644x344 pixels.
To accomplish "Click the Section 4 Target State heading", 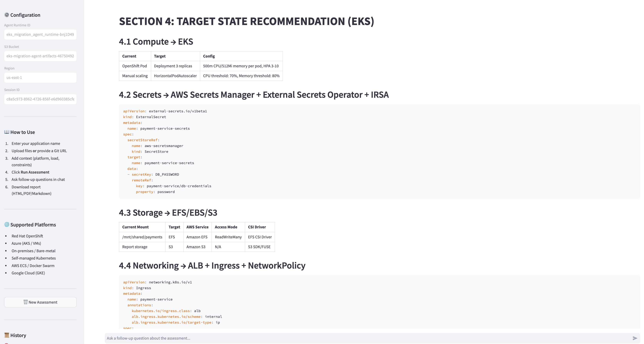I will click(x=247, y=21).
